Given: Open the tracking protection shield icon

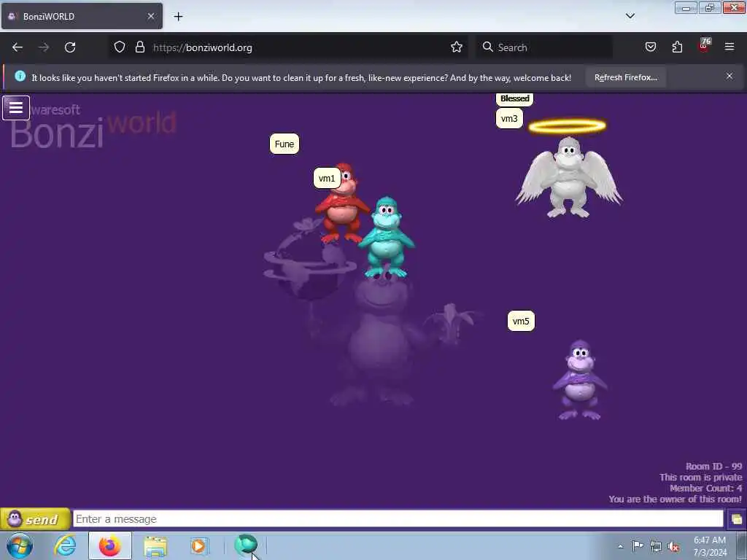Looking at the screenshot, I should click(x=120, y=47).
